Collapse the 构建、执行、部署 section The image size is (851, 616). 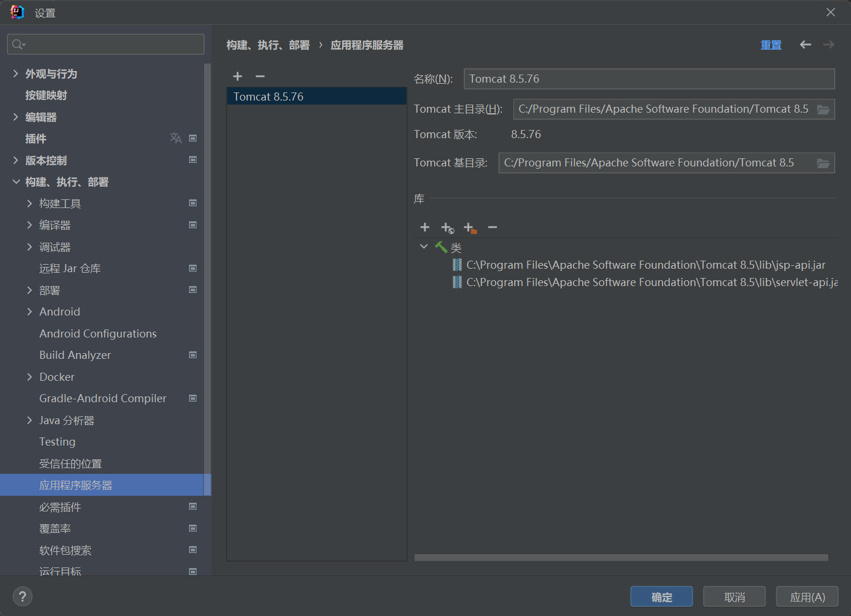tap(16, 181)
